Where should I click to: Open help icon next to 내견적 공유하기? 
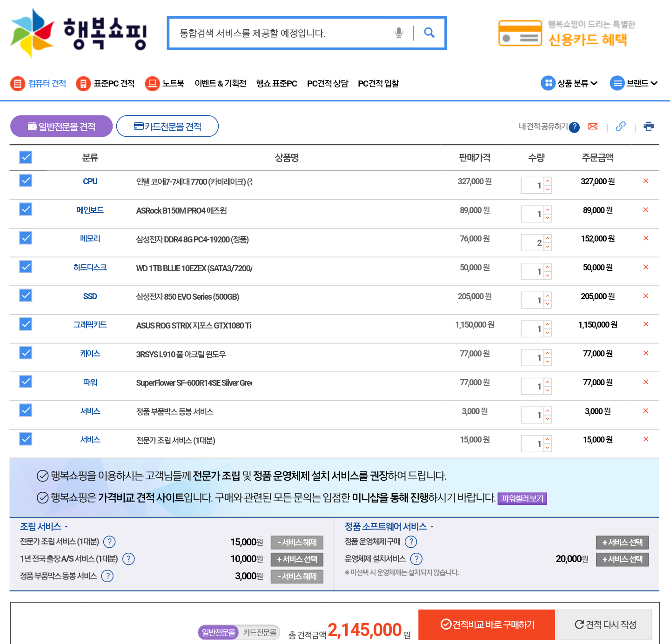pos(575,127)
